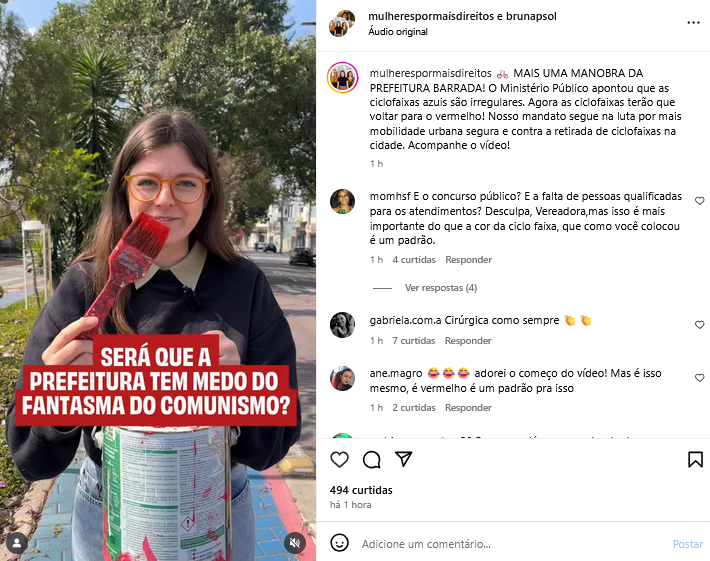Reply to gabriela.com.a's comment
This screenshot has height=561, width=710.
pyautogui.click(x=468, y=340)
